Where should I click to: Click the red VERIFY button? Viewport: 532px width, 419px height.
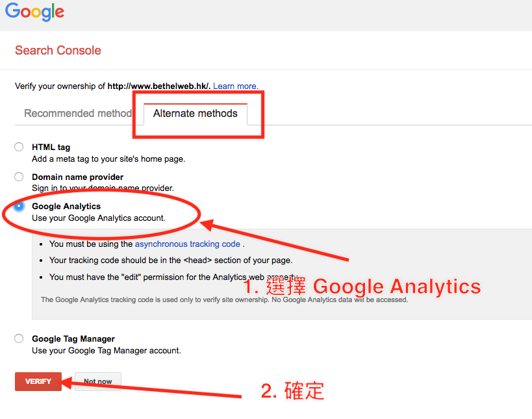coord(38,381)
